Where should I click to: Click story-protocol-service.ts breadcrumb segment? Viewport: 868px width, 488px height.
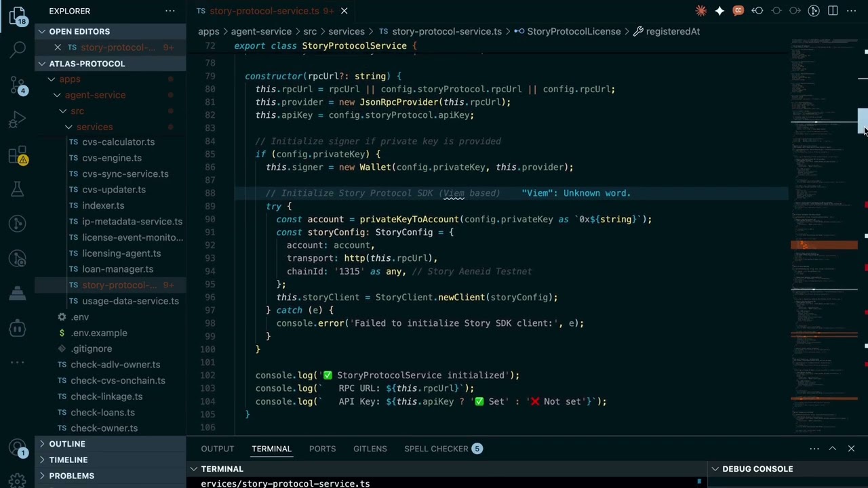pyautogui.click(x=447, y=31)
